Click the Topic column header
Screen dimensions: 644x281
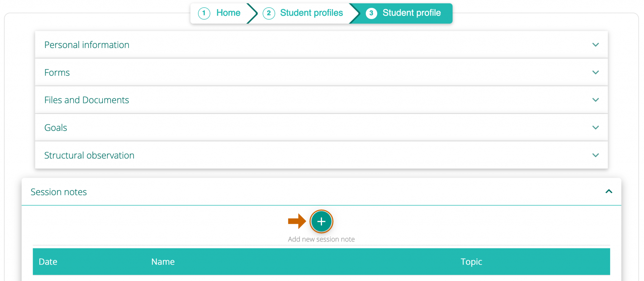(x=471, y=262)
